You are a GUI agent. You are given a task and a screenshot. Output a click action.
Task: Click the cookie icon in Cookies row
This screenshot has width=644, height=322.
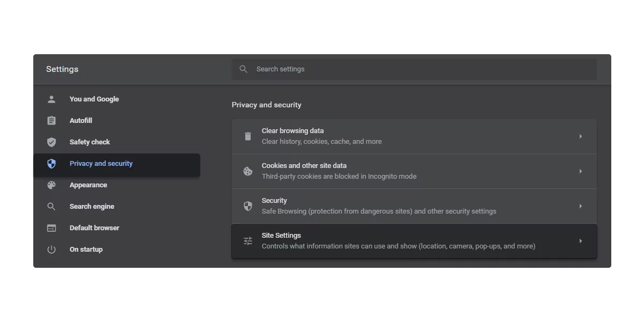point(248,171)
